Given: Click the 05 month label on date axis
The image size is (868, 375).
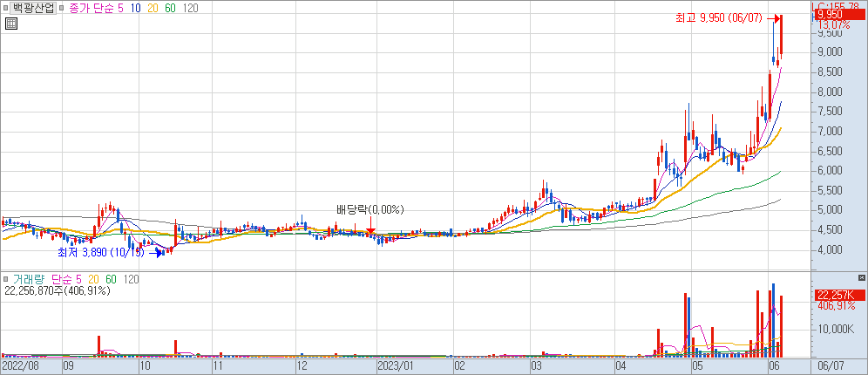Looking at the screenshot, I should point(697,366).
